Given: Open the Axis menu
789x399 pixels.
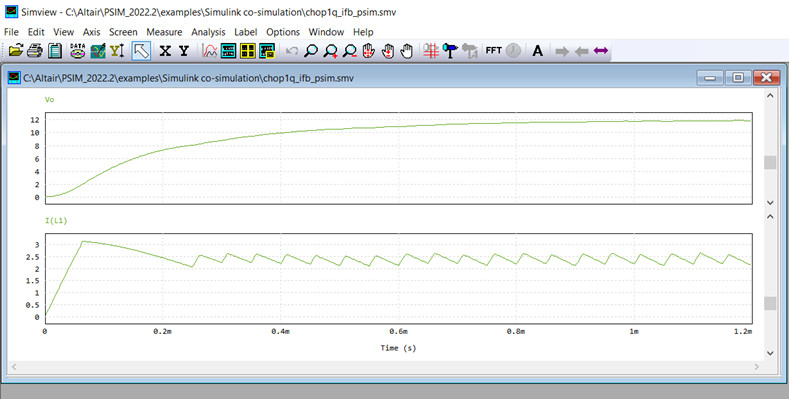Looking at the screenshot, I should (91, 32).
